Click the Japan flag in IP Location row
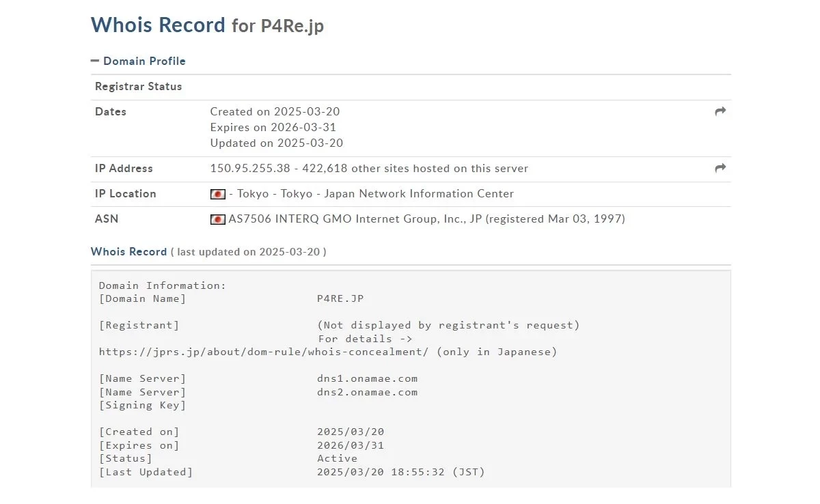 (218, 194)
